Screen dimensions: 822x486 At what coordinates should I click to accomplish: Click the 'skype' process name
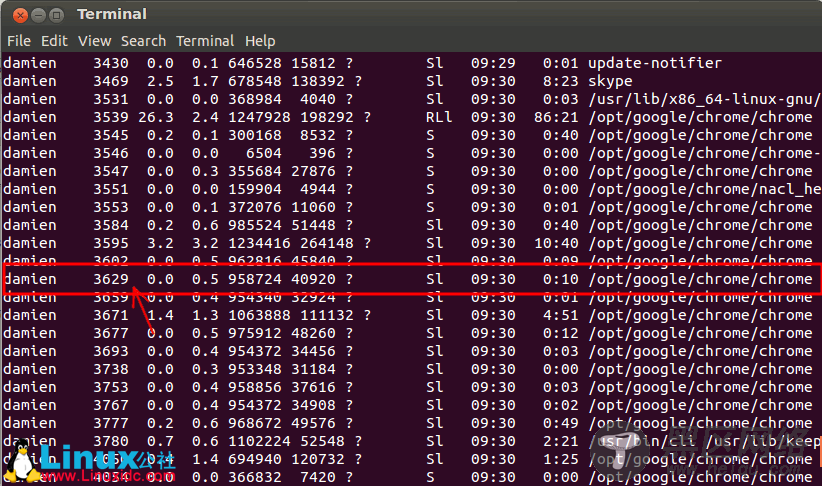coord(610,81)
